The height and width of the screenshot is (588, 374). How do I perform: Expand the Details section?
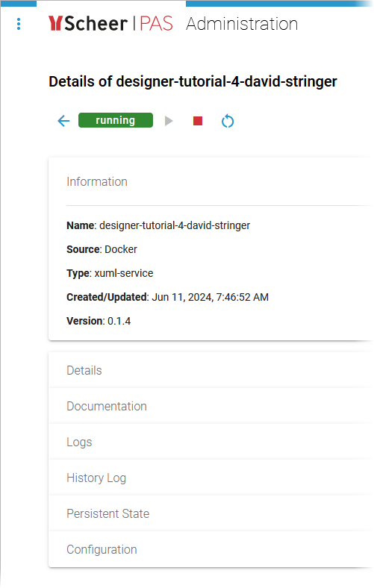211,370
